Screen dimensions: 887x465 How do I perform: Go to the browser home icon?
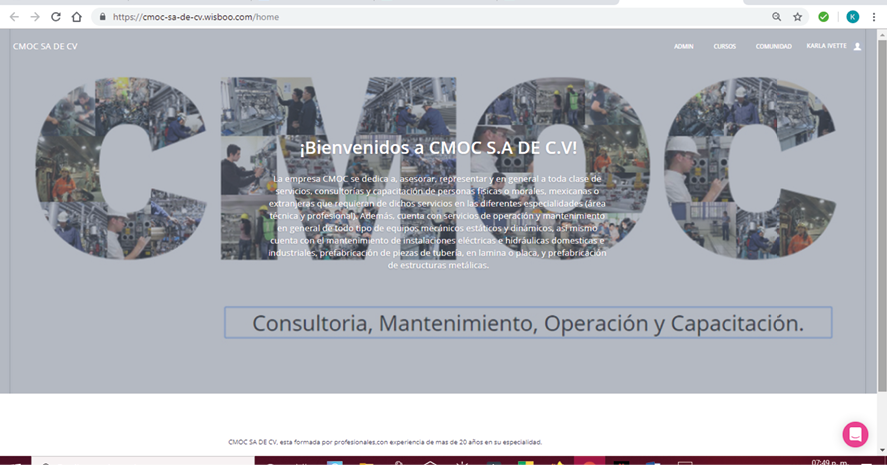pyautogui.click(x=77, y=17)
